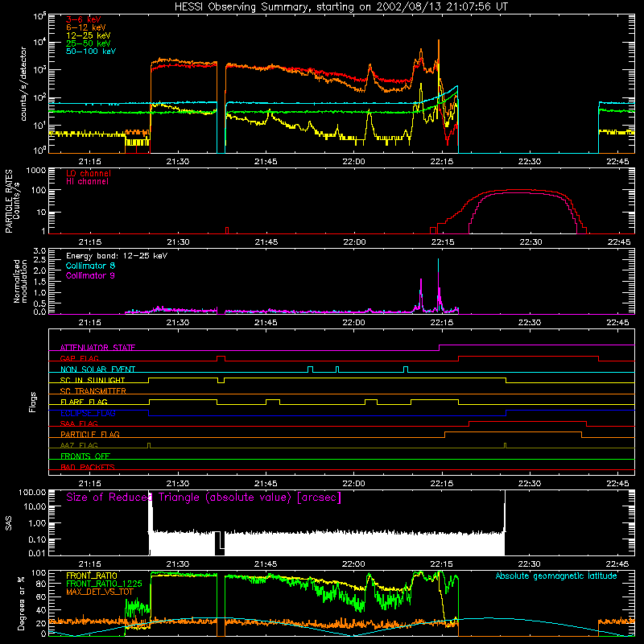Click the SAS axis label
This screenshot has width=644, height=644.
click(x=9, y=522)
